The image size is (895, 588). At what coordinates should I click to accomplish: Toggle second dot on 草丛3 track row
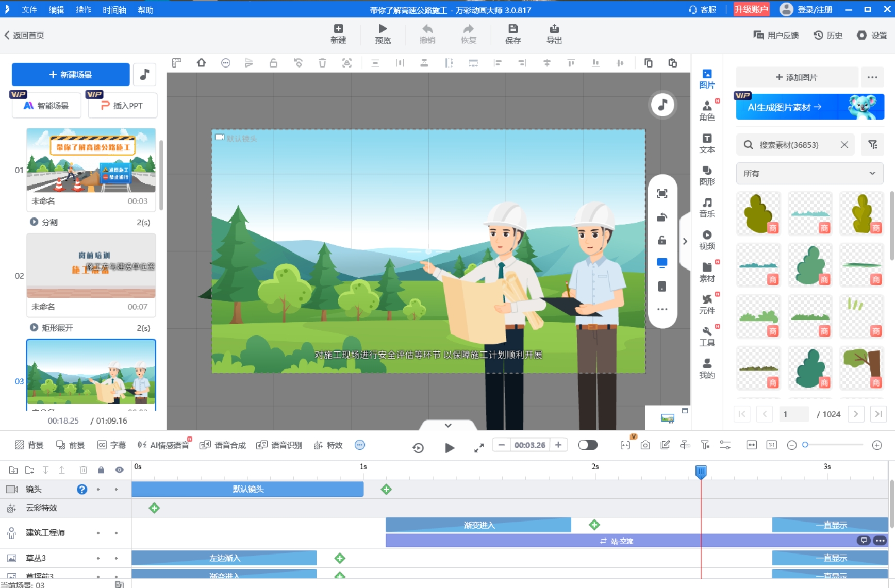coord(116,558)
